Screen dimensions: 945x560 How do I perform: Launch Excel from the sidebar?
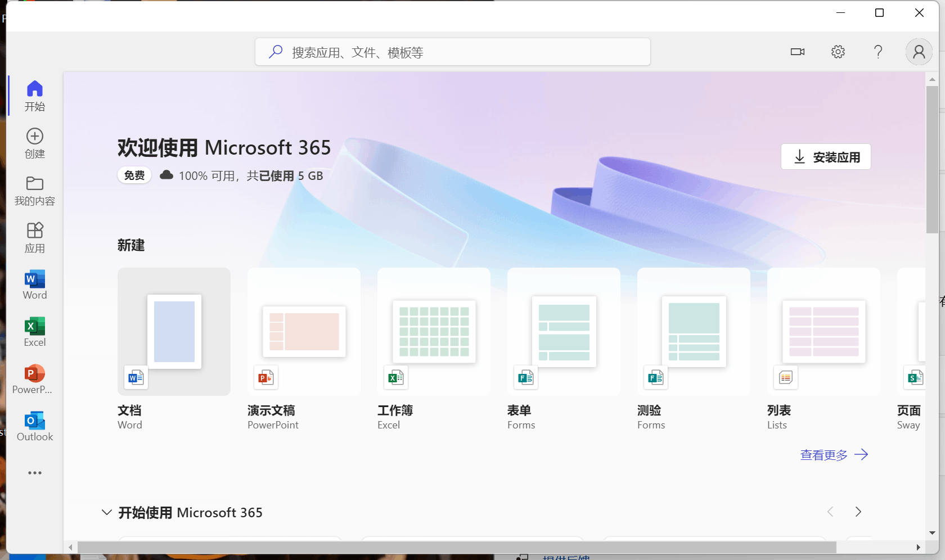[35, 332]
